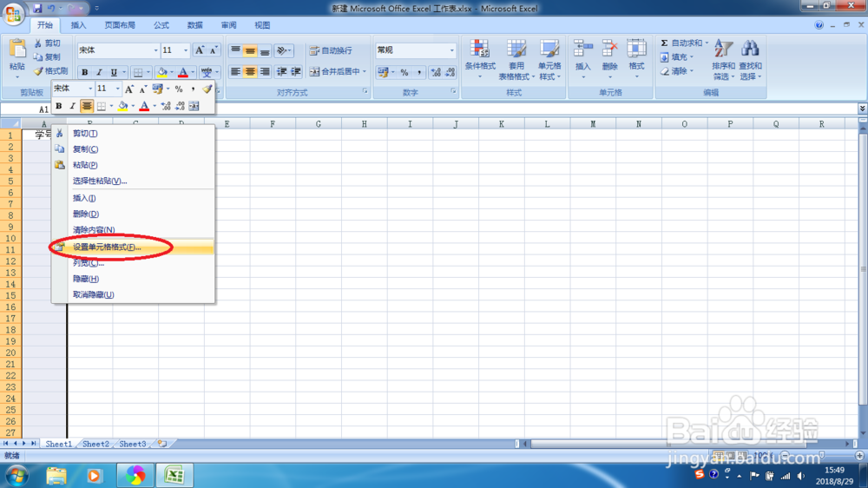
Task: Choose Format Cells (设置单元格格式) from context menu
Action: click(132, 247)
